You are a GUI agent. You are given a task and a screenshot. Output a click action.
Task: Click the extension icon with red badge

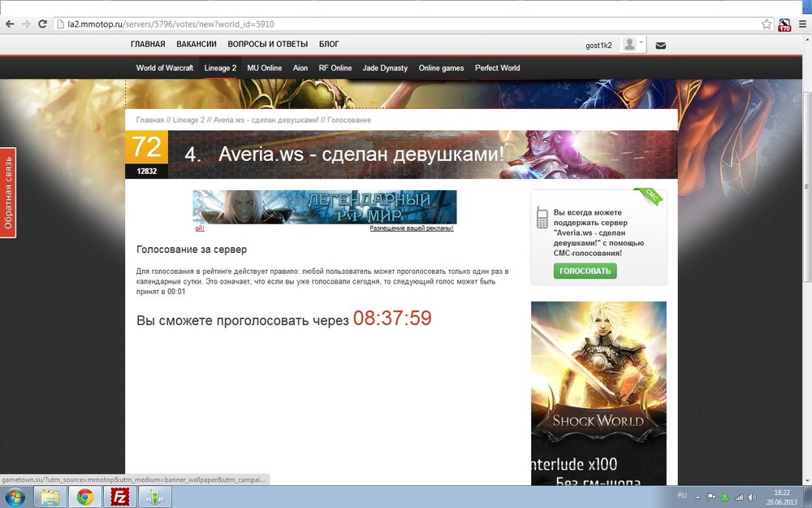point(784,25)
